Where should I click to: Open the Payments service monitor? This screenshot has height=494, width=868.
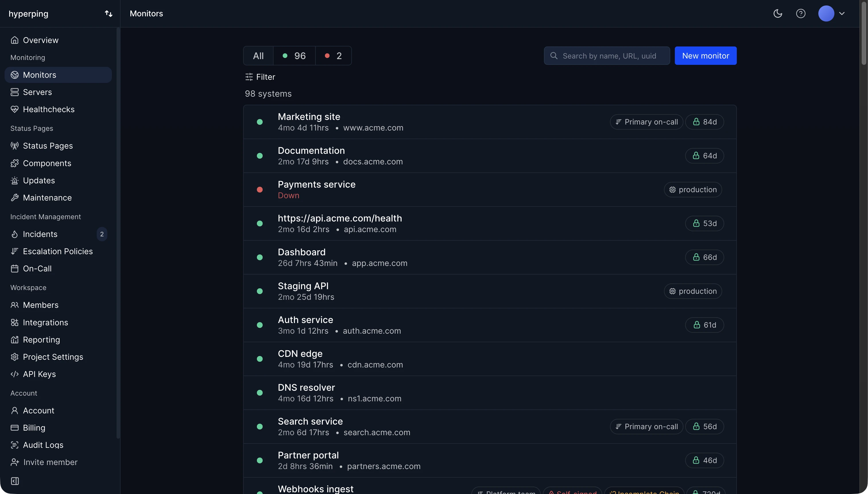pyautogui.click(x=490, y=190)
